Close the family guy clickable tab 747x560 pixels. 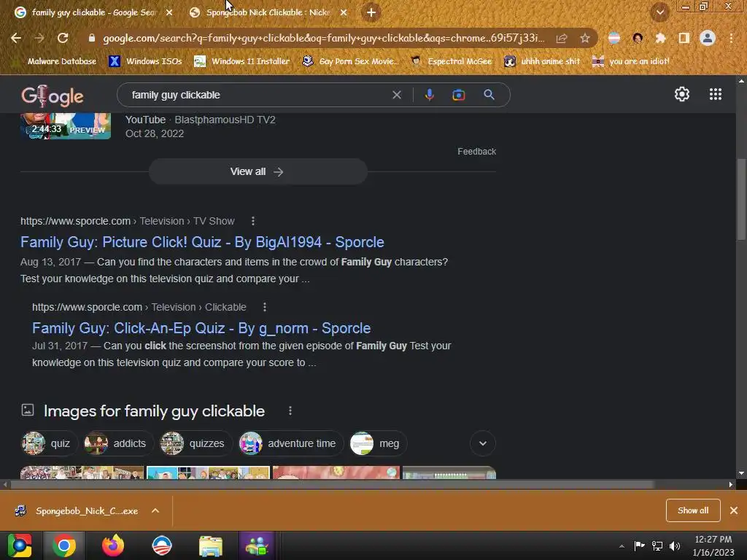(169, 12)
